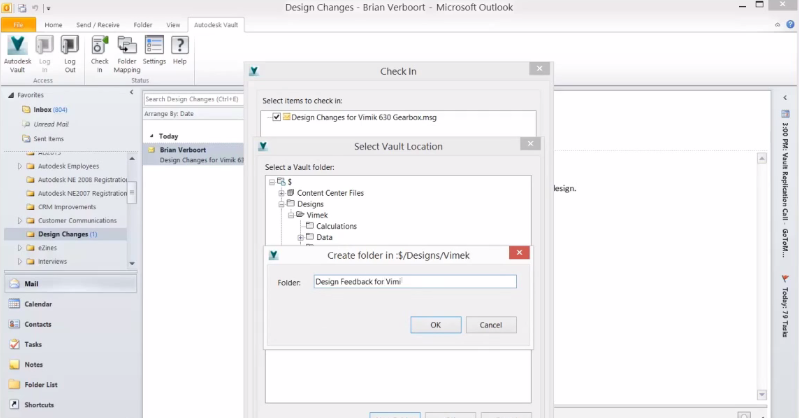Image resolution: width=799 pixels, height=418 pixels.
Task: Click the save icon in quick access toolbar
Action: (22, 8)
